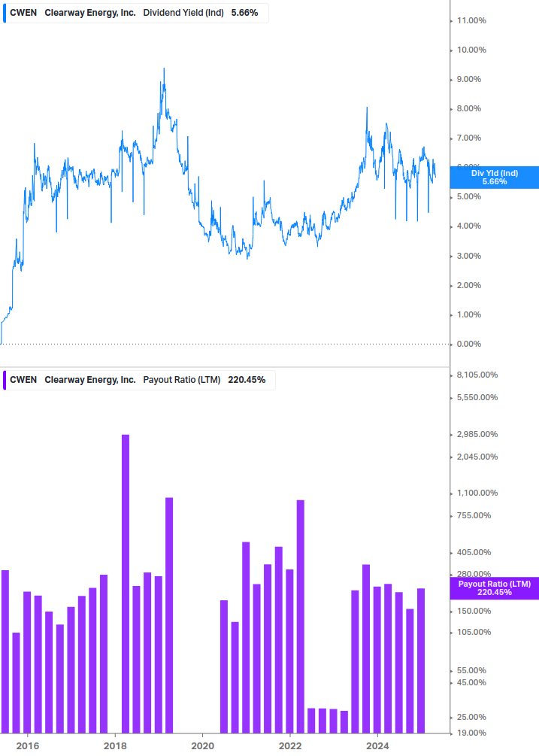The height and width of the screenshot is (756, 539).
Task: Click the 150.00% payout axis label
Action: pyautogui.click(x=474, y=611)
